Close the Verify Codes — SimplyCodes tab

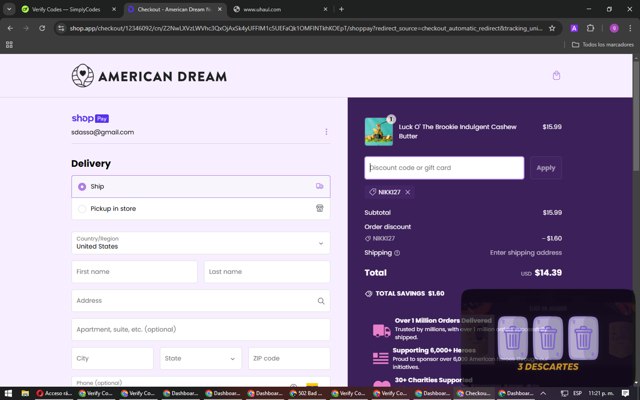[114, 9]
